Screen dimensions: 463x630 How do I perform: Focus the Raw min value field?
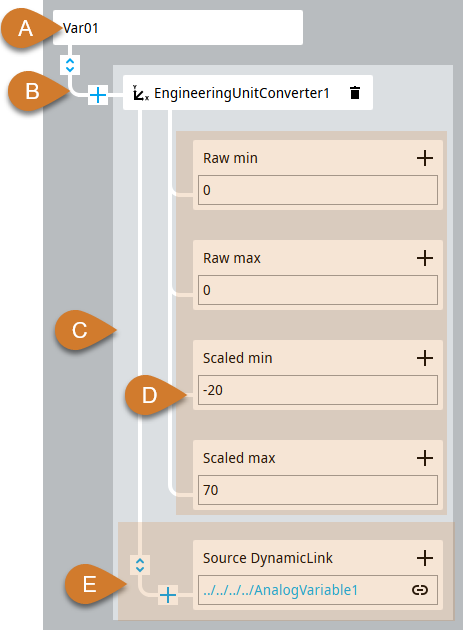(318, 190)
